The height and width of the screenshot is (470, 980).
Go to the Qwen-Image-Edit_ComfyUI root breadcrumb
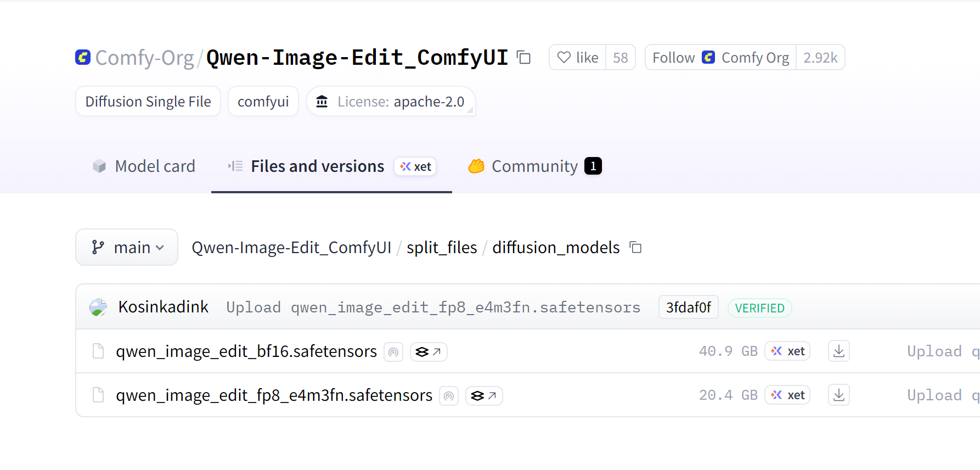[291, 248]
